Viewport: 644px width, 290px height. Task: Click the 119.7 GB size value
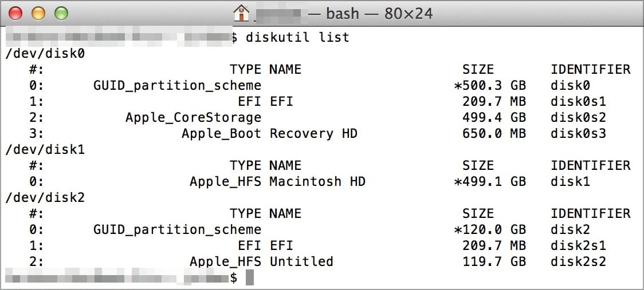pyautogui.click(x=494, y=262)
